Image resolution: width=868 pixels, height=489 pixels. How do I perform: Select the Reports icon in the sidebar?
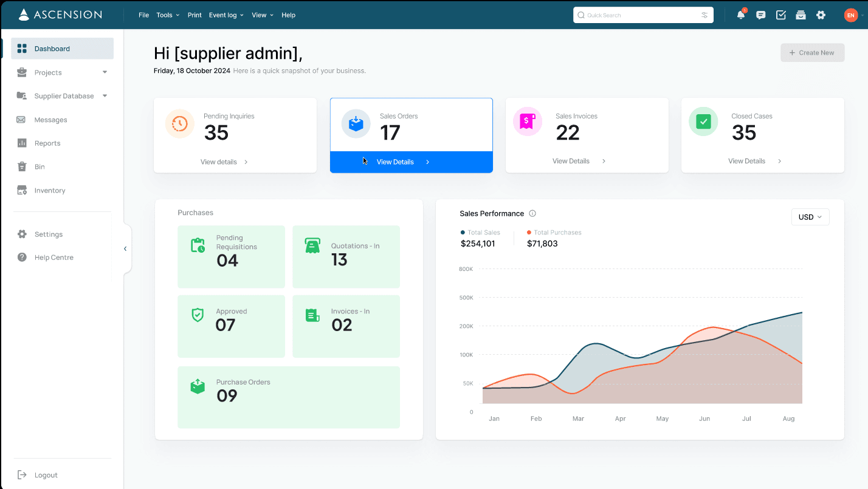click(x=22, y=143)
